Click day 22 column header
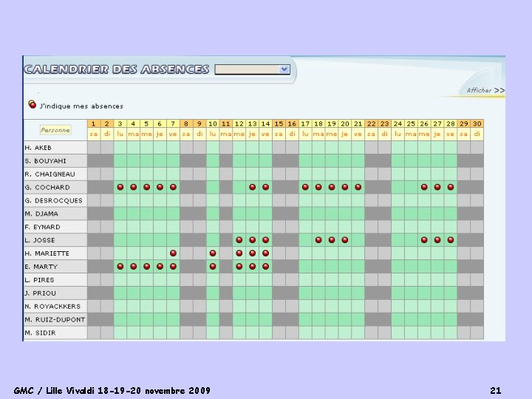Image resolution: width=532 pixels, height=399 pixels. coord(372,124)
